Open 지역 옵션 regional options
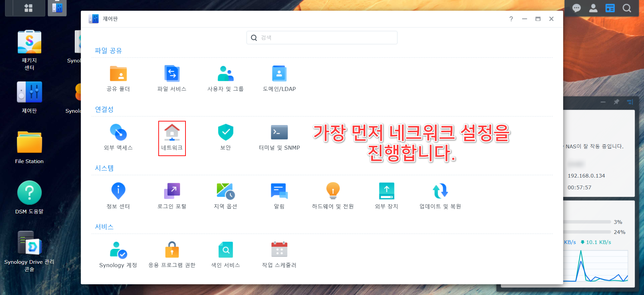644x295 pixels. (225, 197)
